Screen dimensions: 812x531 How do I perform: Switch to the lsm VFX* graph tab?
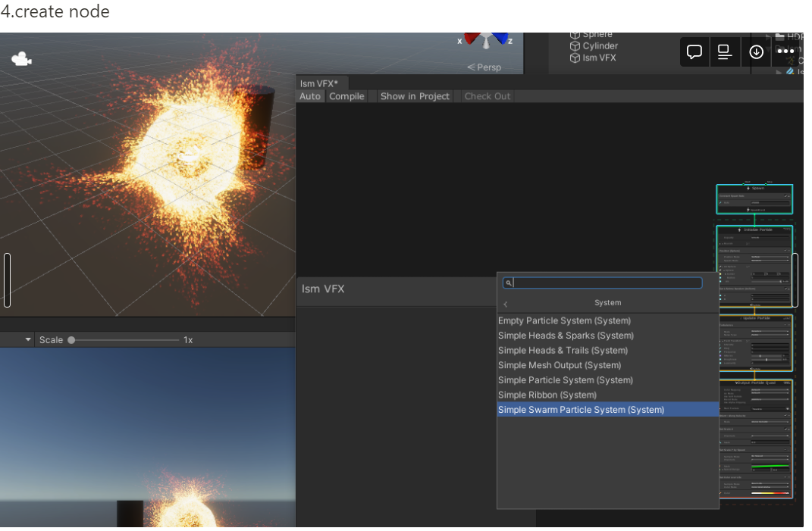319,83
